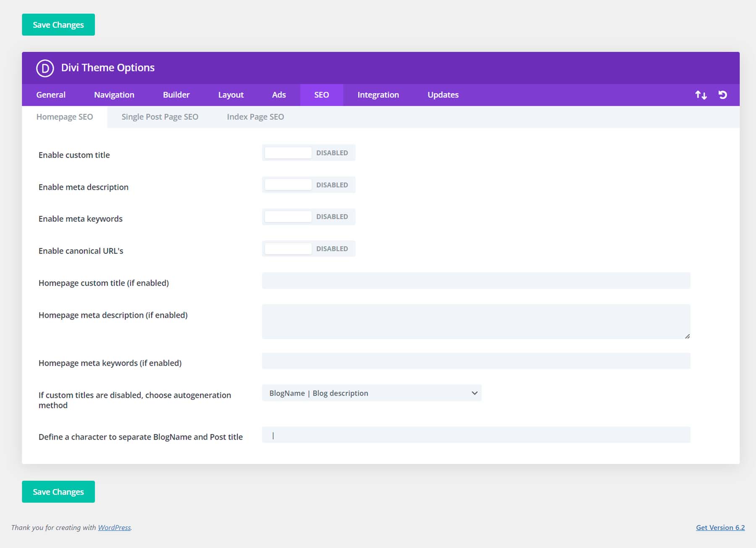Screen dimensions: 756x548
Task: Open the WordPress link in the footer
Action: [114, 527]
